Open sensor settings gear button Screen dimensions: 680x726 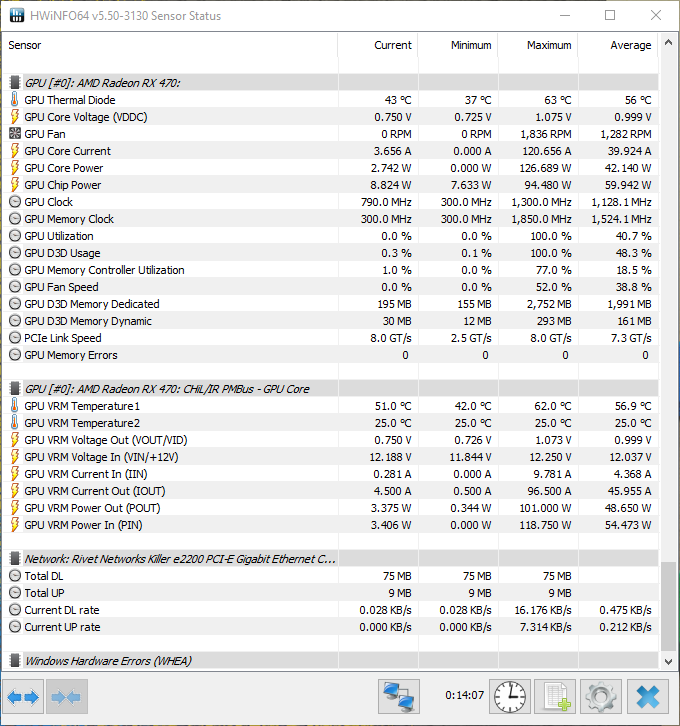[600, 696]
